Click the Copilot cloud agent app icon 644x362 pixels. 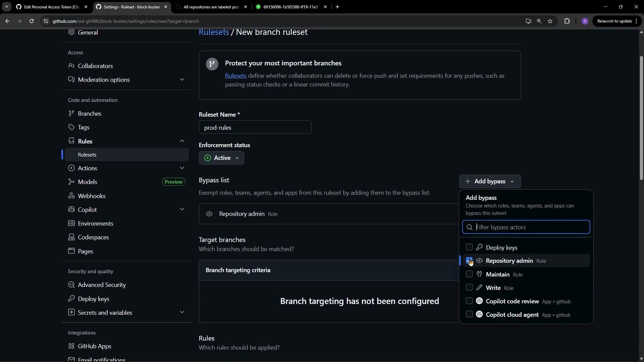point(479,314)
